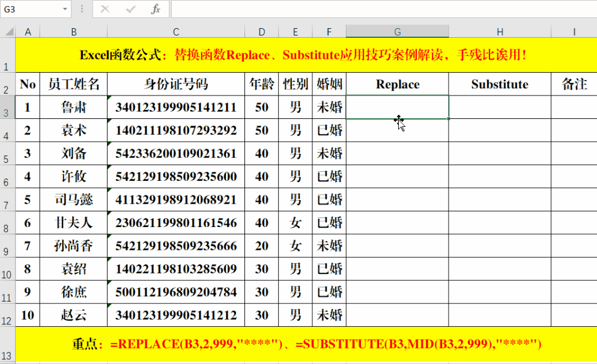Image resolution: width=597 pixels, height=364 pixels.
Task: Select column E header
Action: [295, 32]
